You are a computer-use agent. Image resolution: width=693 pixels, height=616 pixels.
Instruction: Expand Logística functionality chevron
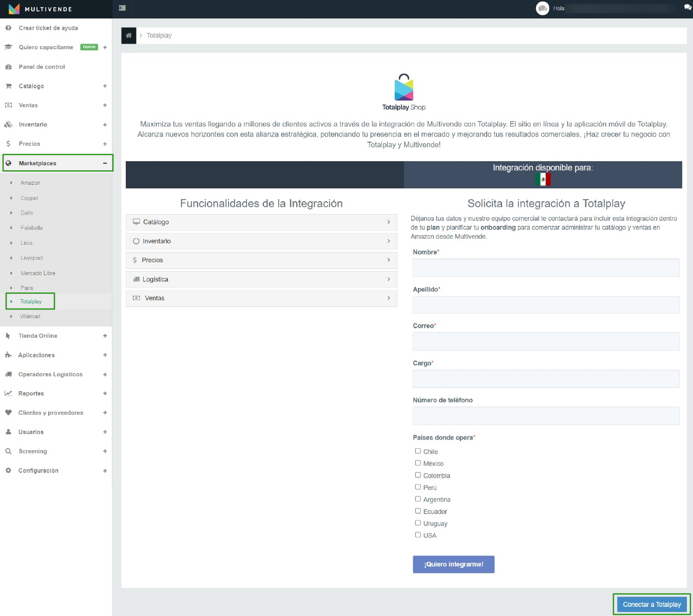[389, 279]
